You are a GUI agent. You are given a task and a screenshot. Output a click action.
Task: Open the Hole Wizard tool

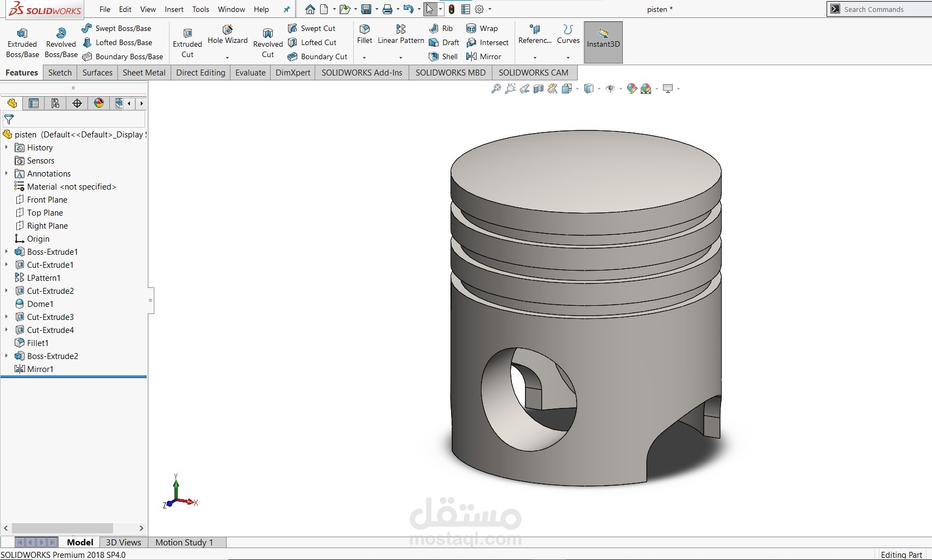click(x=227, y=34)
